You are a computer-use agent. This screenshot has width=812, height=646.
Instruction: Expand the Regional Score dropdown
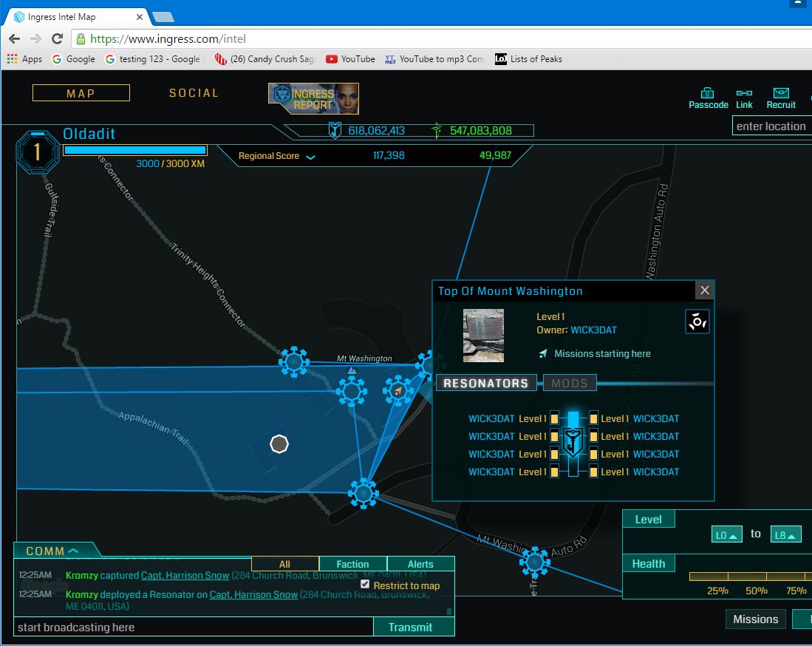click(x=310, y=157)
